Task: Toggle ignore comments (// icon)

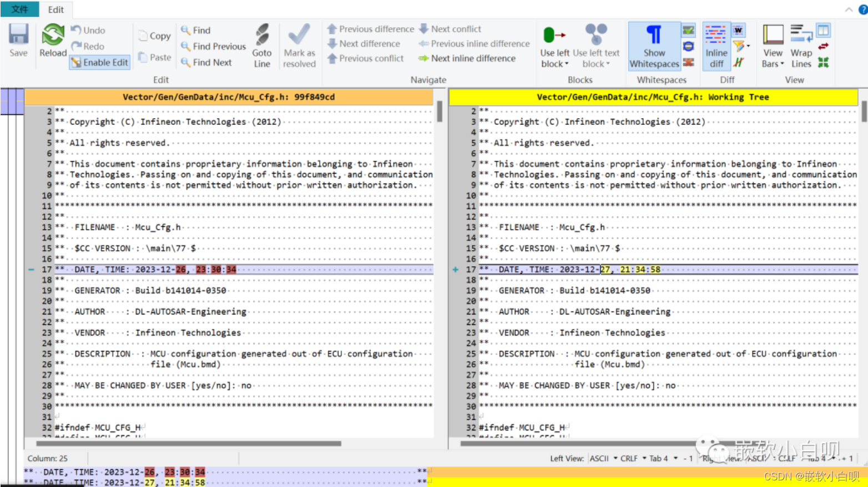Action: [738, 62]
